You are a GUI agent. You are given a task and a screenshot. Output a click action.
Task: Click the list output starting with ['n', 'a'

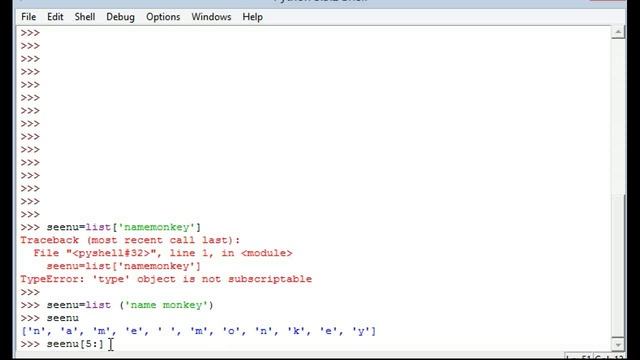coord(198,331)
